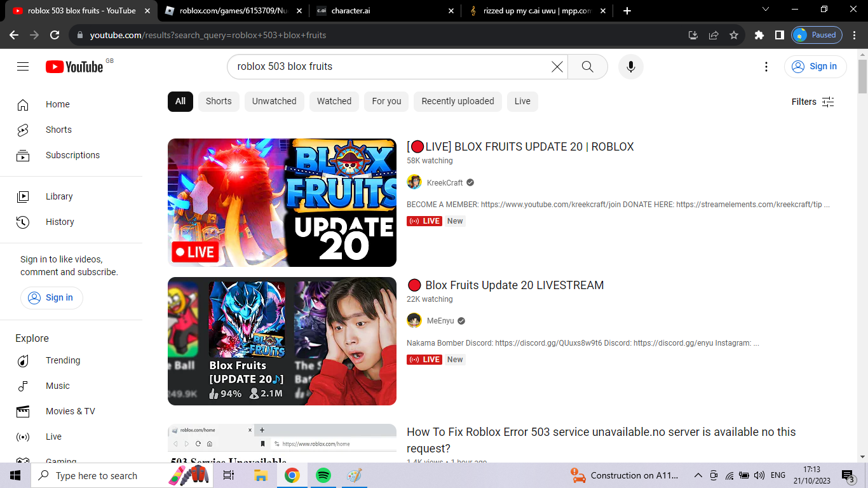Open BLOX FRUITS UPDATE 20 | ROBLOX title
Screen dimensions: 868x488
[520, 147]
